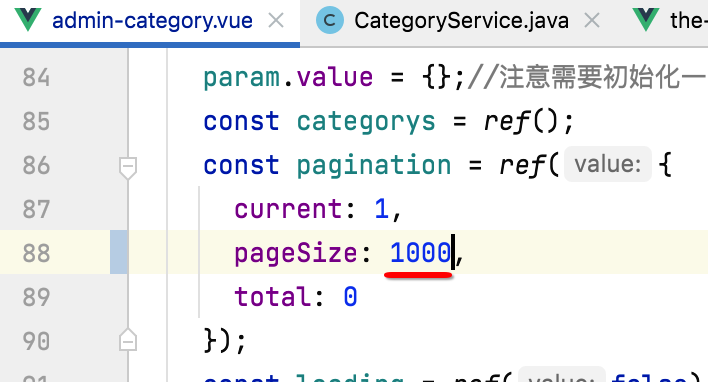708x382 pixels.
Task: Close the admin-category.vue tab
Action: [x=276, y=21]
